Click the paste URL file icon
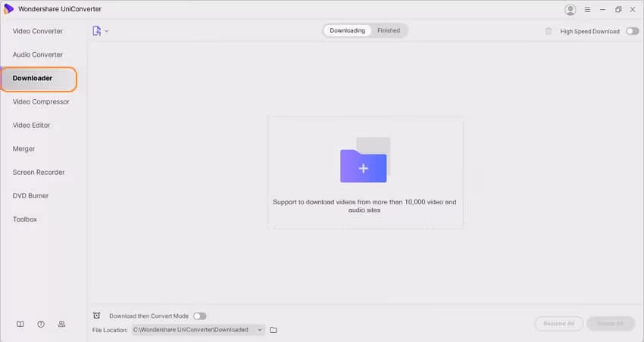The width and height of the screenshot is (644, 342). coord(96,31)
